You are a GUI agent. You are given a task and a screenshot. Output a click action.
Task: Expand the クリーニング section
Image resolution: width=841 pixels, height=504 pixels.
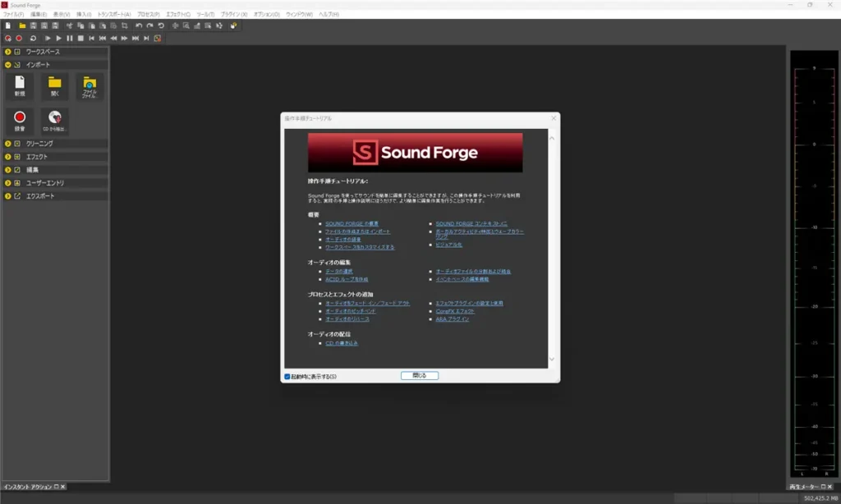pyautogui.click(x=8, y=144)
